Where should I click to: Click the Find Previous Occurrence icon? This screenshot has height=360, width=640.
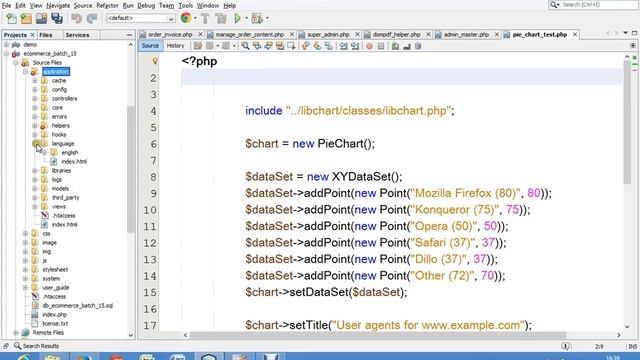(x=257, y=46)
